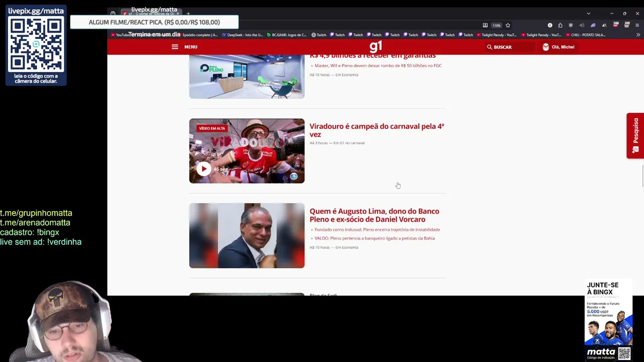Open the CHILI - POTATO SALA... bookmark
644x362 pixels.
586,35
